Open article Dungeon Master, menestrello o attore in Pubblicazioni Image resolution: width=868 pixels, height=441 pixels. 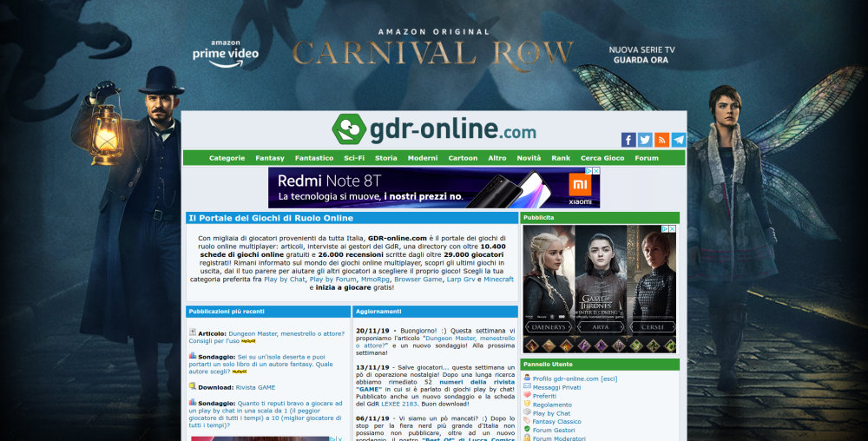266,337
